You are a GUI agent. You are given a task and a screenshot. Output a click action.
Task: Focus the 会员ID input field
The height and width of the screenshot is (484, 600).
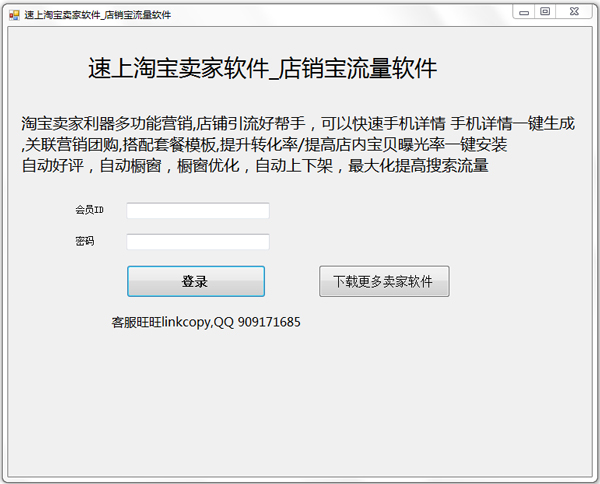(198, 211)
